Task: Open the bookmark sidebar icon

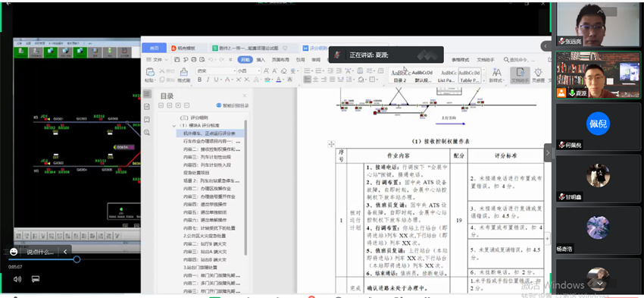Action: point(147,120)
